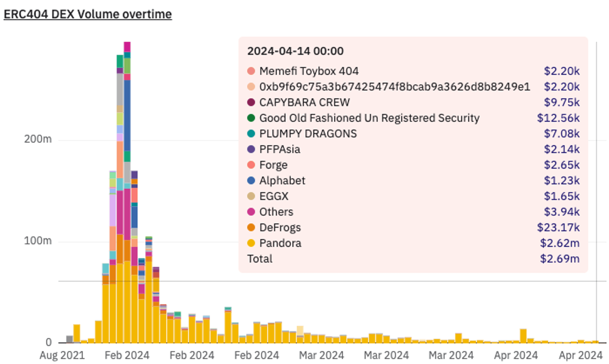Select the DeFrogs label
The width and height of the screenshot is (609, 364).
[x=280, y=228]
